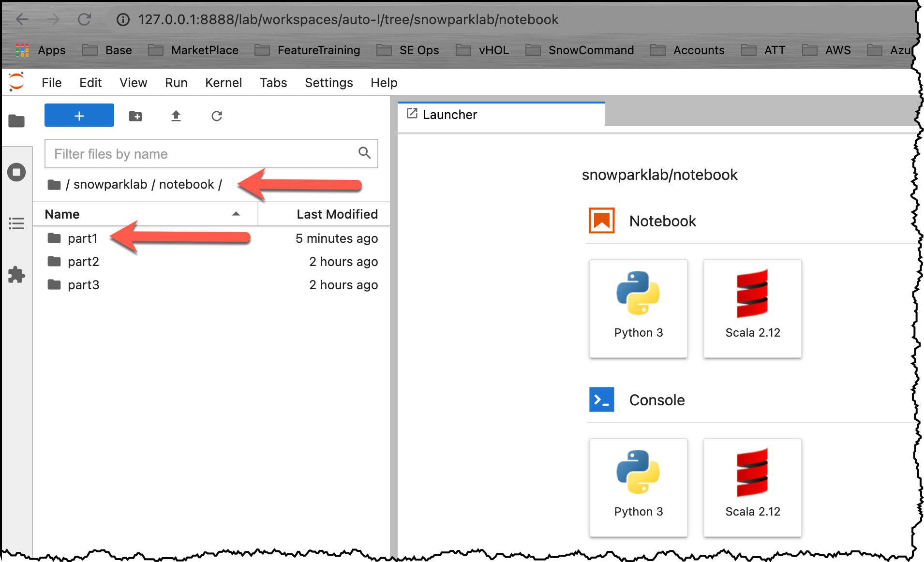Open the Run menu
The height and width of the screenshot is (562, 924).
pos(176,83)
